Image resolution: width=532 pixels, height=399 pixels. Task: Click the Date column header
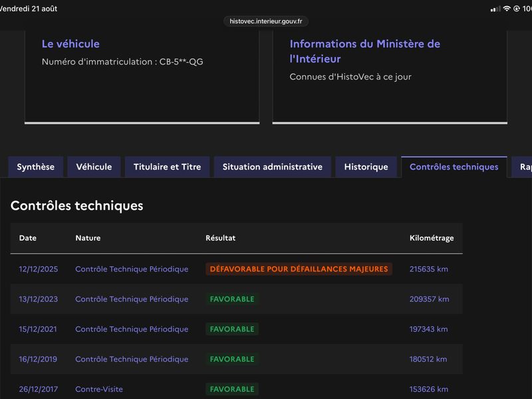28,238
